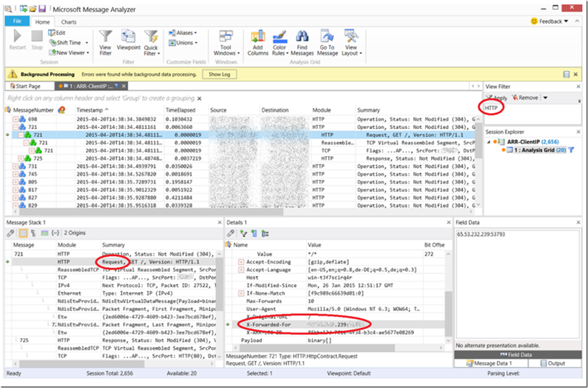Click the Details pane vertical scrollbar
The image size is (588, 388).
tap(448, 313)
